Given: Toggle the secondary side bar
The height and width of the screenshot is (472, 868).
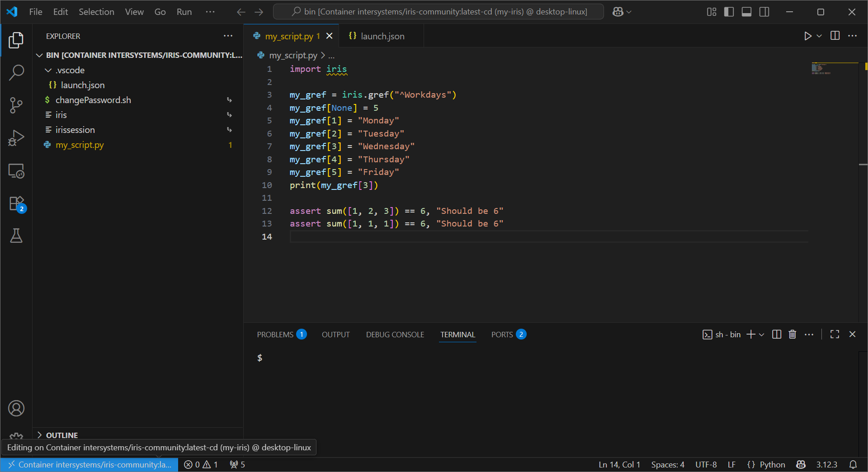Looking at the screenshot, I should click(x=764, y=12).
